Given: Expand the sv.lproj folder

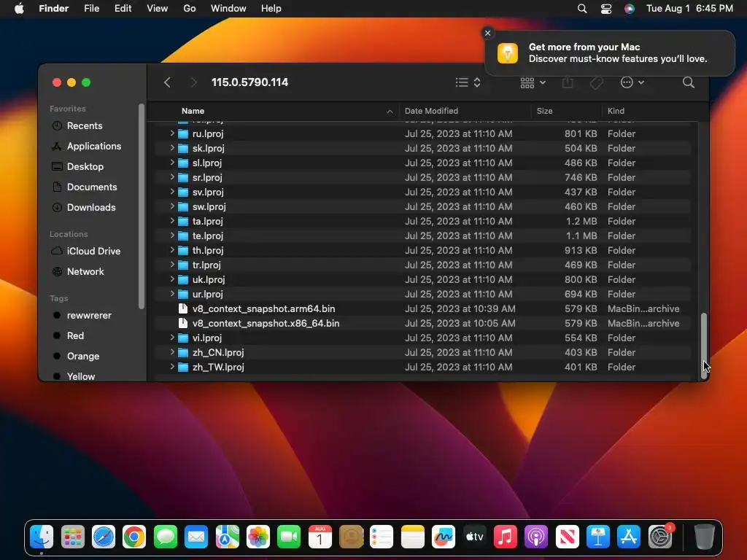Looking at the screenshot, I should pos(172,192).
